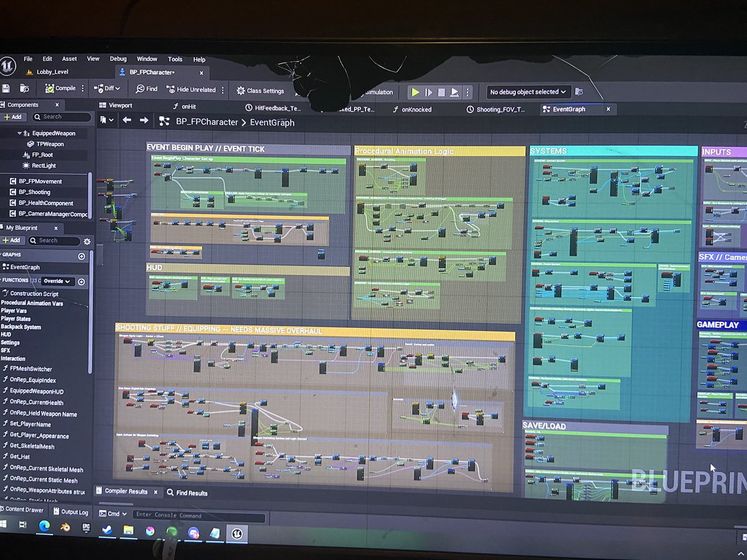Click the debug object locate icon
Image resolution: width=747 pixels, height=560 pixels.
tap(579, 92)
